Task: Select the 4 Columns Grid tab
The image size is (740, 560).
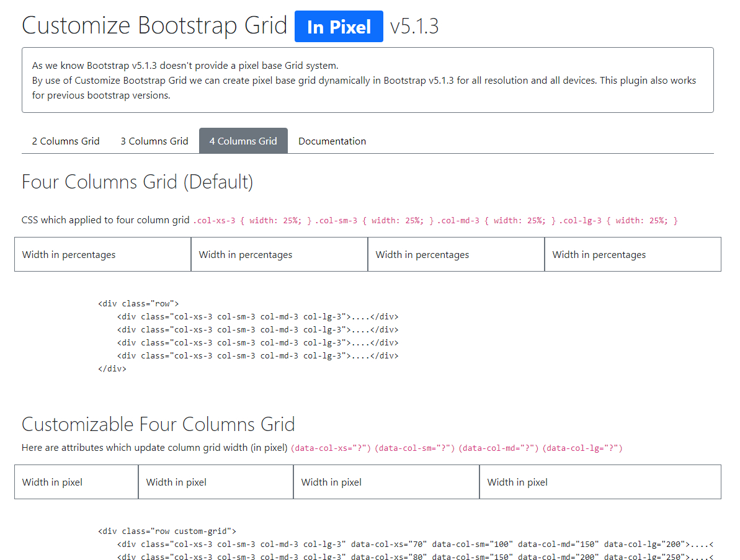Action: pyautogui.click(x=243, y=141)
